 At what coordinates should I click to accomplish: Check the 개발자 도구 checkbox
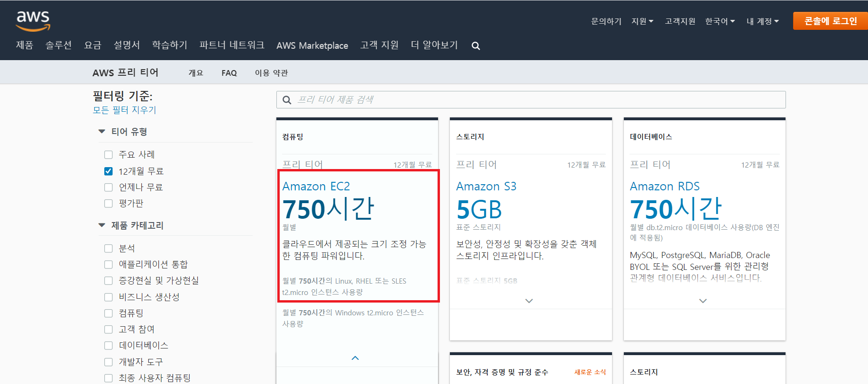pos(109,362)
